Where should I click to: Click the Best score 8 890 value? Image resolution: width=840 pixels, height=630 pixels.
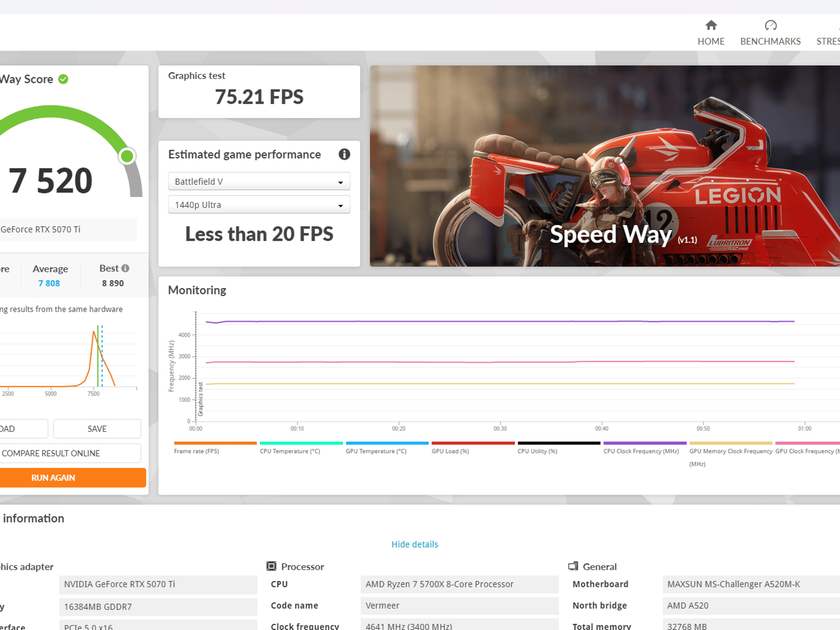pos(113,283)
